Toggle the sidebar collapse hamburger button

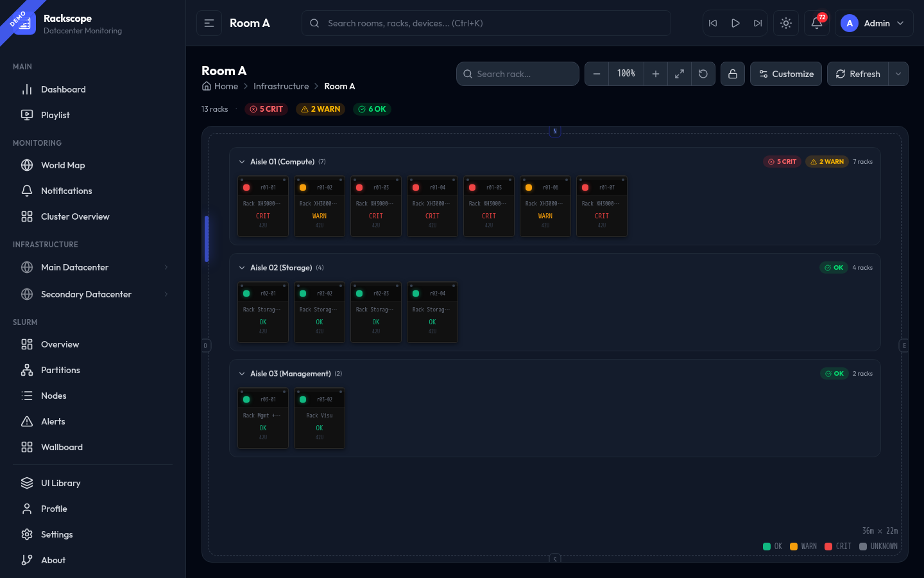coord(209,23)
